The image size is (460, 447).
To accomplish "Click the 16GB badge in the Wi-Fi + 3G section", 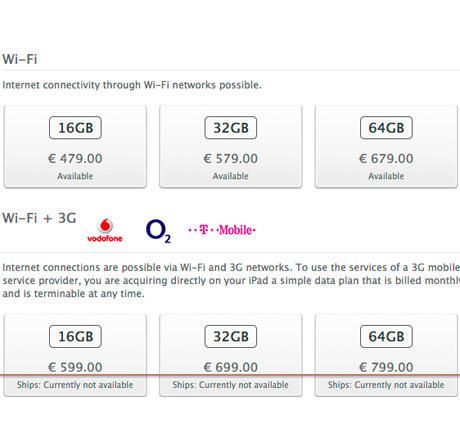I will (75, 336).
